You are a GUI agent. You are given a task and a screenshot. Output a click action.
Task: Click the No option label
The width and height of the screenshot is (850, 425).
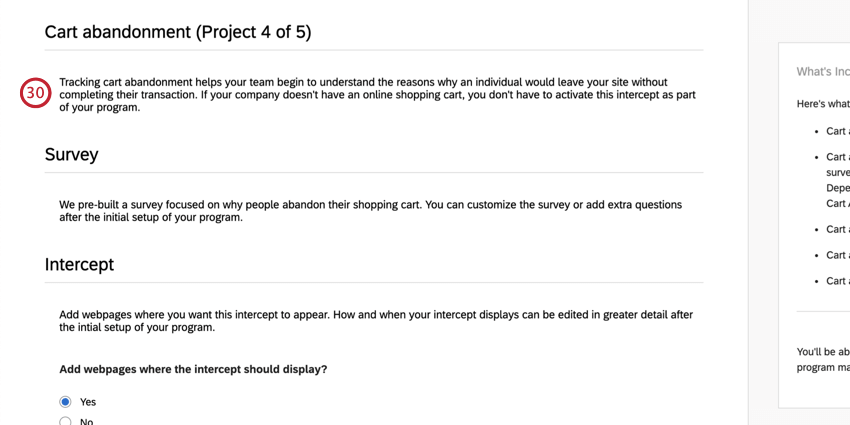[87, 421]
